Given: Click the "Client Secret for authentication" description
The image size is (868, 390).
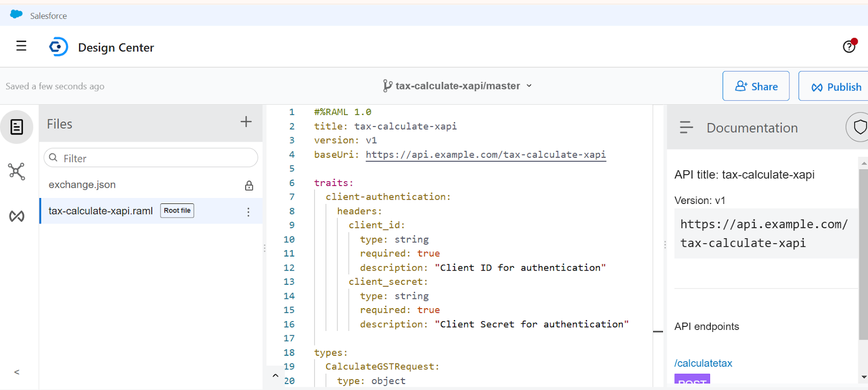Looking at the screenshot, I should tap(532, 324).
